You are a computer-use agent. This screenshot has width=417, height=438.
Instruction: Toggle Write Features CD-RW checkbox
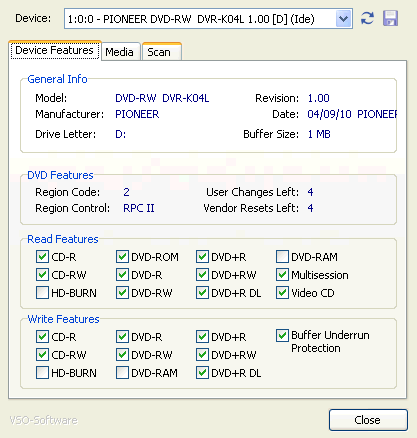point(42,355)
